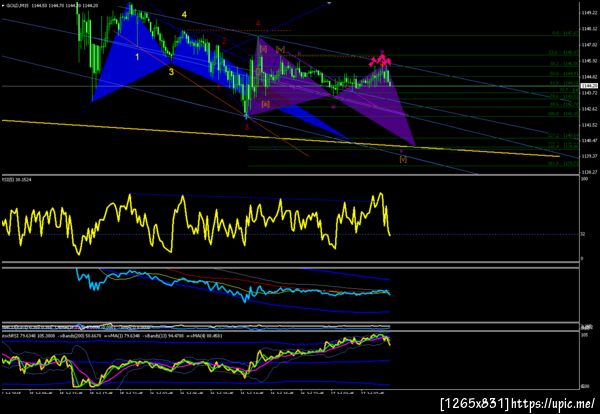Click price axis label 1142.62
This screenshot has height=414, width=600.
point(589,109)
